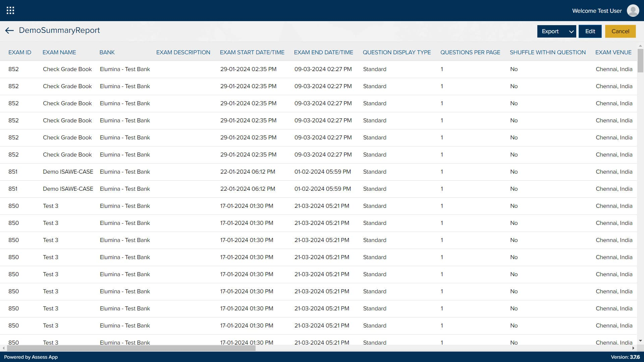The image size is (644, 362).
Task: Click first row's Check Grade Book cell
Action: click(x=67, y=69)
